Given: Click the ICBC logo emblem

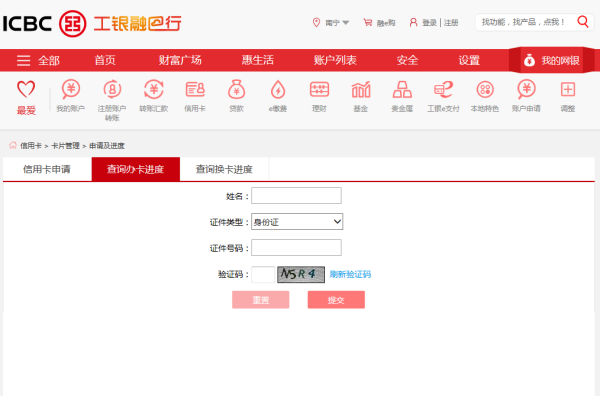Looking at the screenshot, I should [73, 24].
